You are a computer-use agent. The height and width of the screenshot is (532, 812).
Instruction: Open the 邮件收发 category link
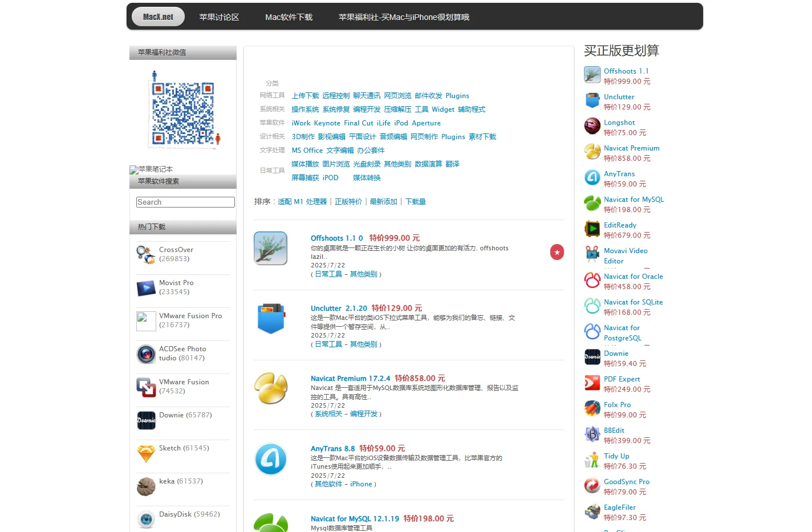[x=428, y=96]
